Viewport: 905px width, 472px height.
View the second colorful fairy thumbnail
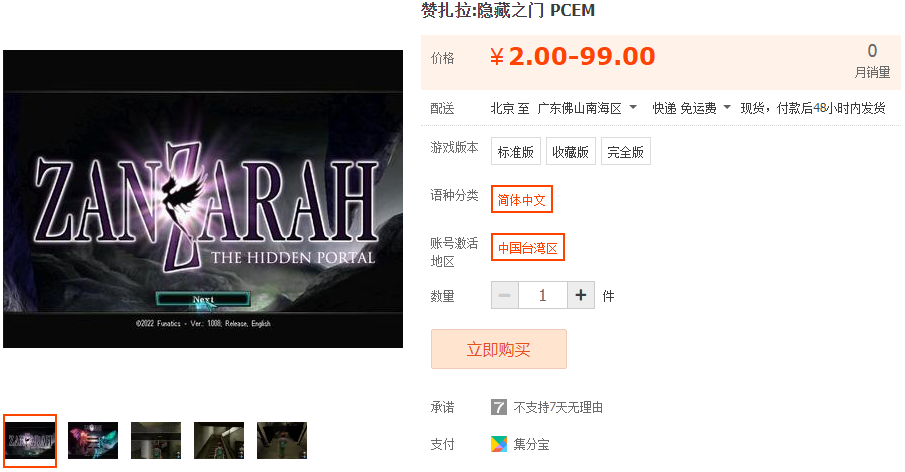click(x=93, y=441)
